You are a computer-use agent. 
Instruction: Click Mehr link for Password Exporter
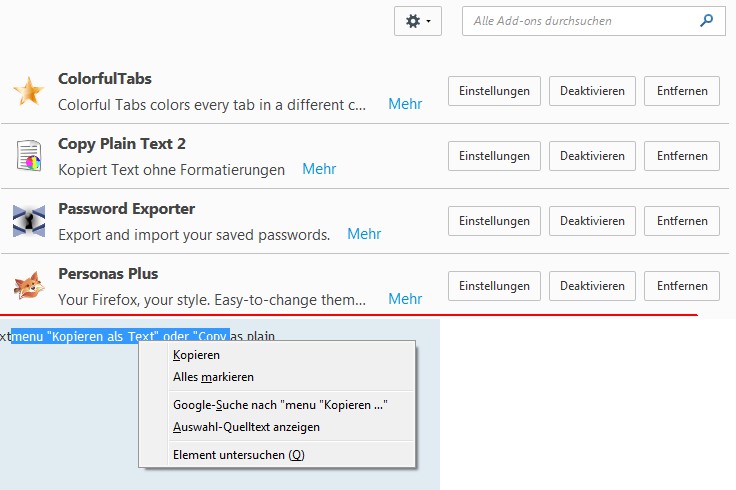pyautogui.click(x=364, y=234)
